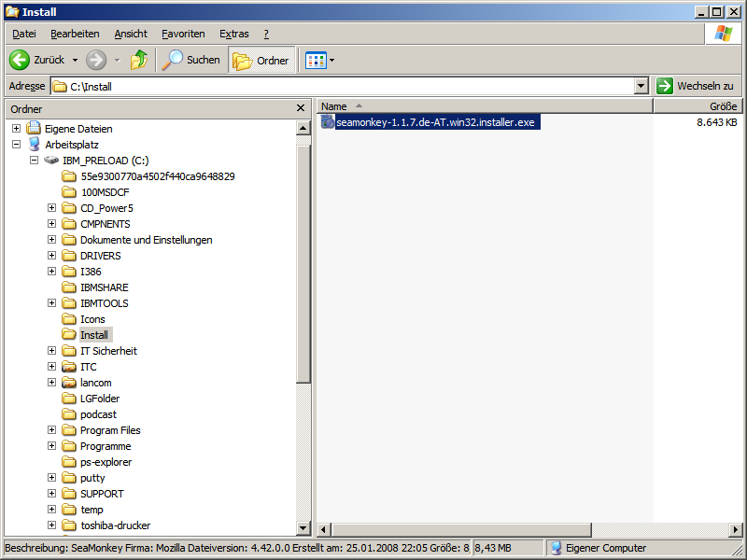Click the podcast folder icon
Screen dimensions: 747x560
69,414
